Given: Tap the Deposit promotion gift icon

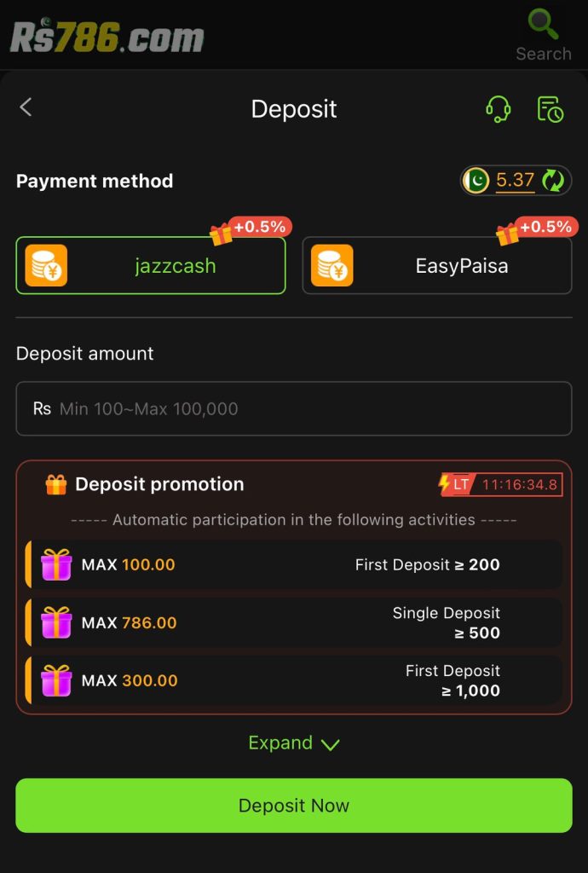Looking at the screenshot, I should tap(56, 485).
